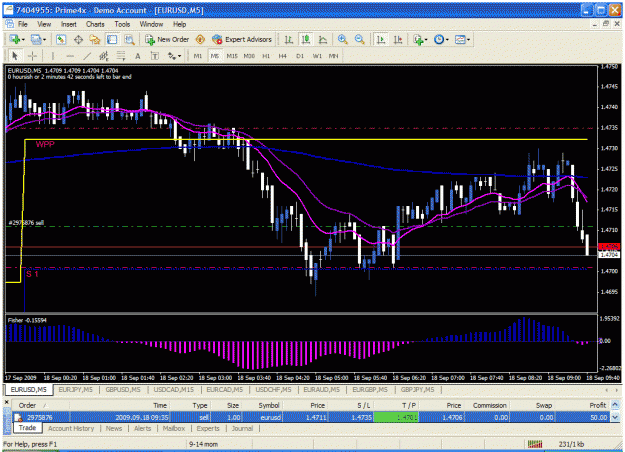Switch chart to bar chart icon
The width and height of the screenshot is (625, 452).
(x=289, y=39)
